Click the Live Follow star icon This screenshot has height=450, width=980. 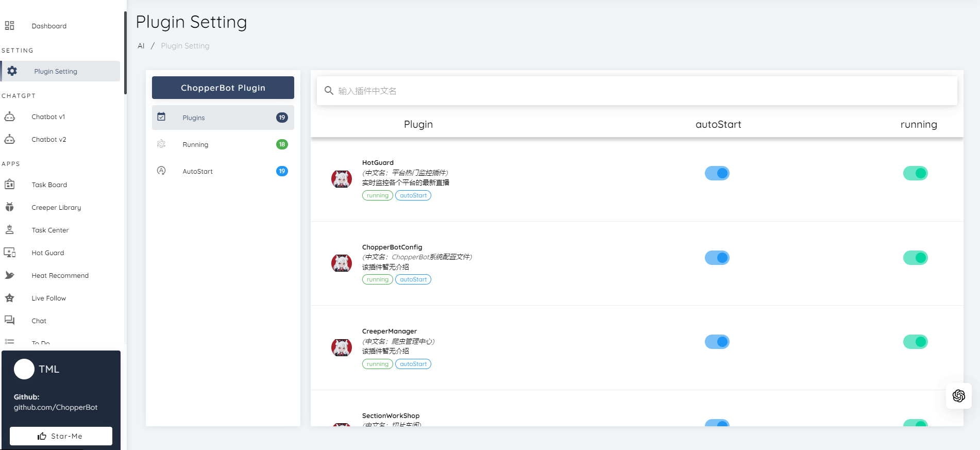pos(9,298)
